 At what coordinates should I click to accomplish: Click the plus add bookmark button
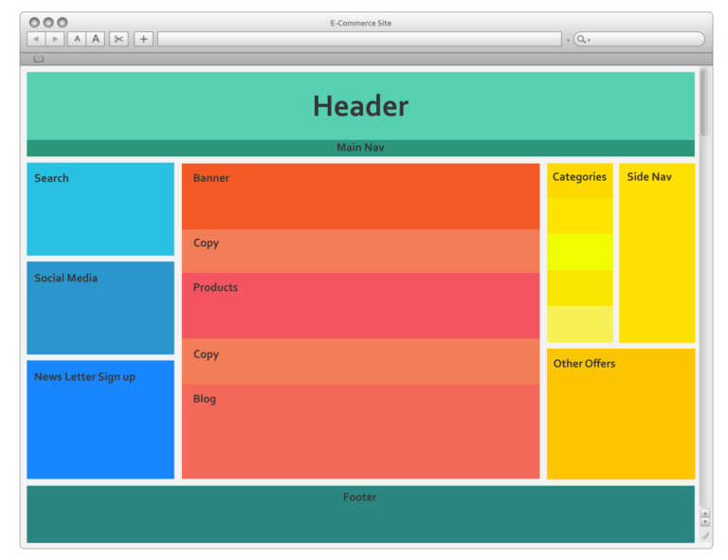pos(144,39)
